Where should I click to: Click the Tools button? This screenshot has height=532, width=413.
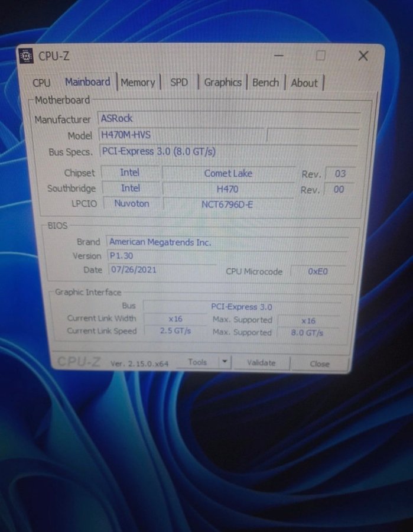pyautogui.click(x=197, y=362)
